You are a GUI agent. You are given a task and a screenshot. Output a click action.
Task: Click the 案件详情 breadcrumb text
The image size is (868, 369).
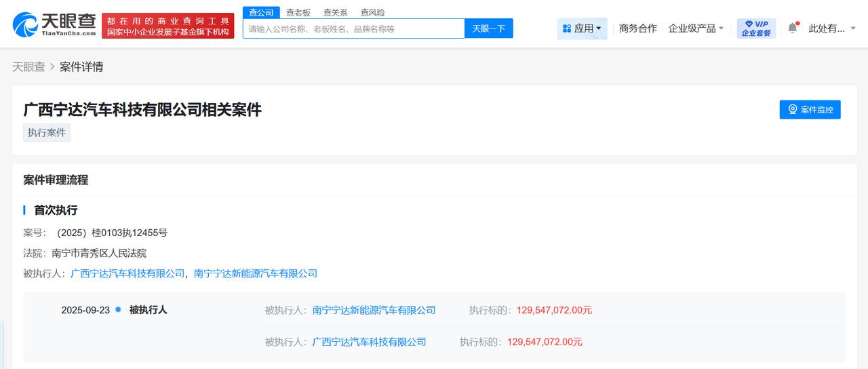coord(81,66)
